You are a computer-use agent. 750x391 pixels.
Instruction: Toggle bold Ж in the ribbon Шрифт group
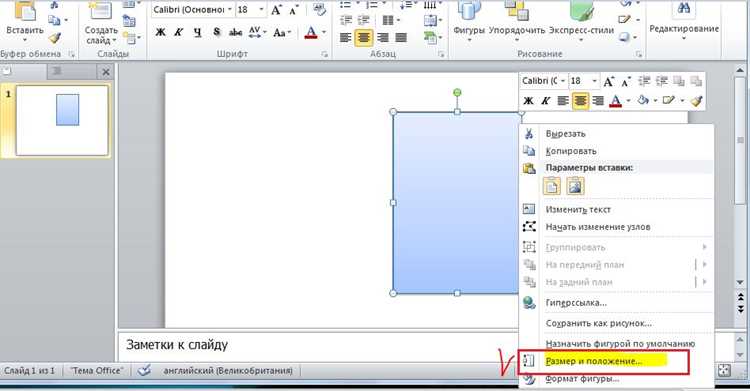click(x=161, y=33)
